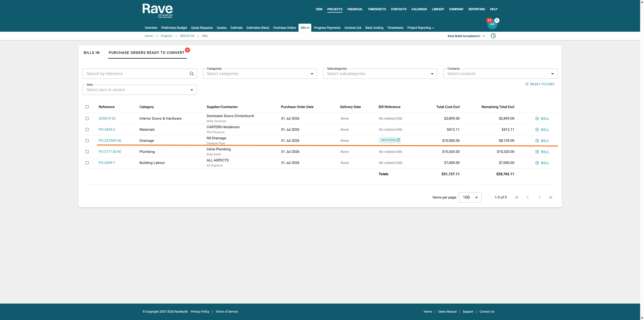644x320 pixels.
Task: Go to the first page
Action: [x=516, y=197]
